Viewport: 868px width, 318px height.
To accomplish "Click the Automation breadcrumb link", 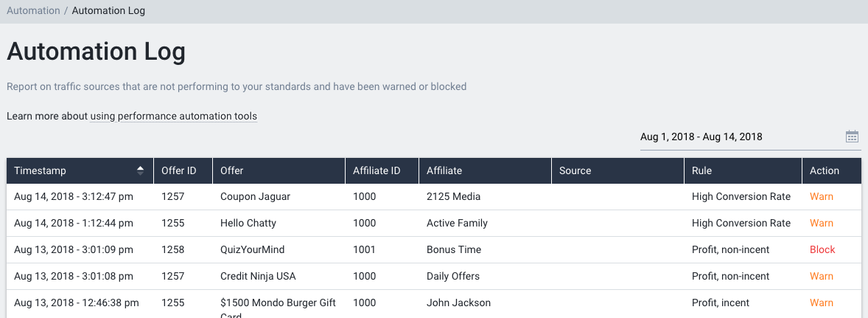I will [33, 10].
